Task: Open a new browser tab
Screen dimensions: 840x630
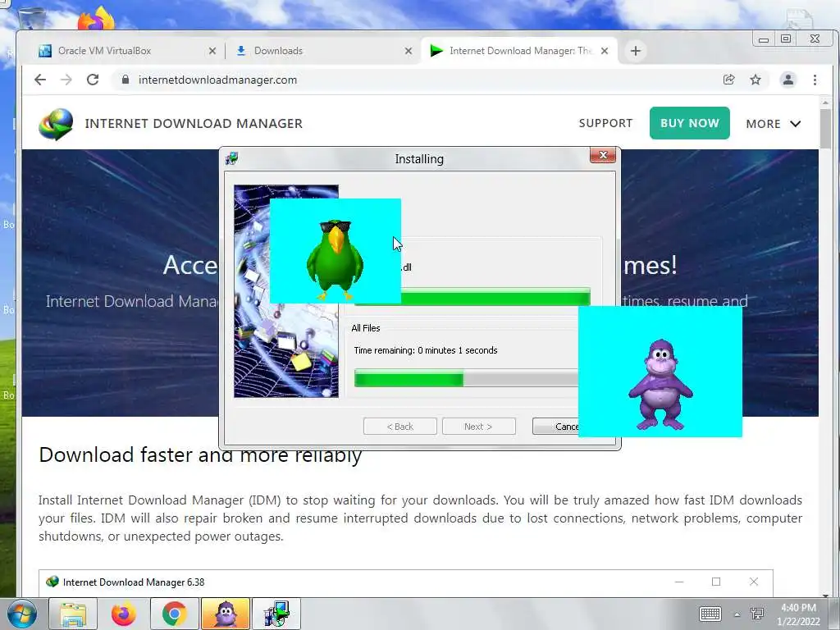Action: pyautogui.click(x=636, y=51)
